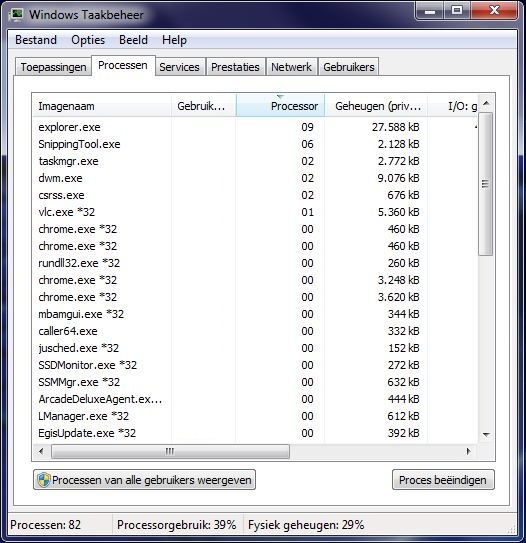The height and width of the screenshot is (543, 526).
Task: Click the vertical scrollbar down arrow
Action: click(x=486, y=434)
